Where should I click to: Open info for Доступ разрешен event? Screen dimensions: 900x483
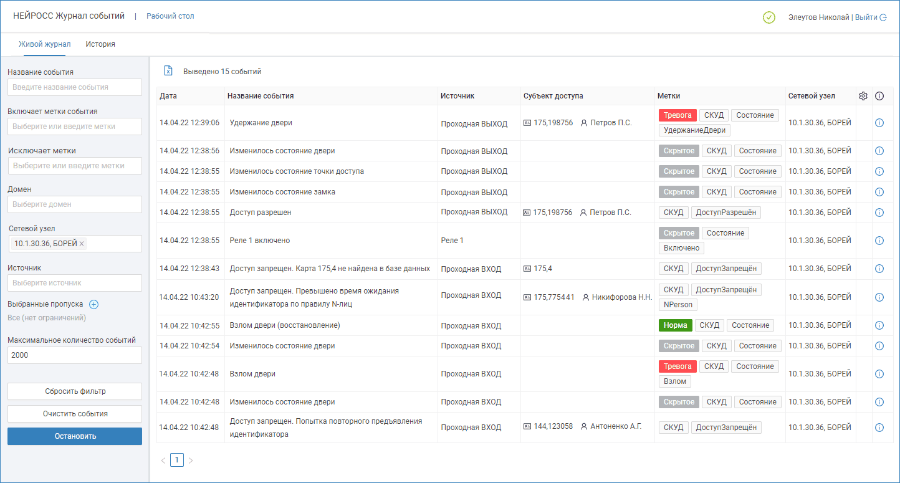879,212
